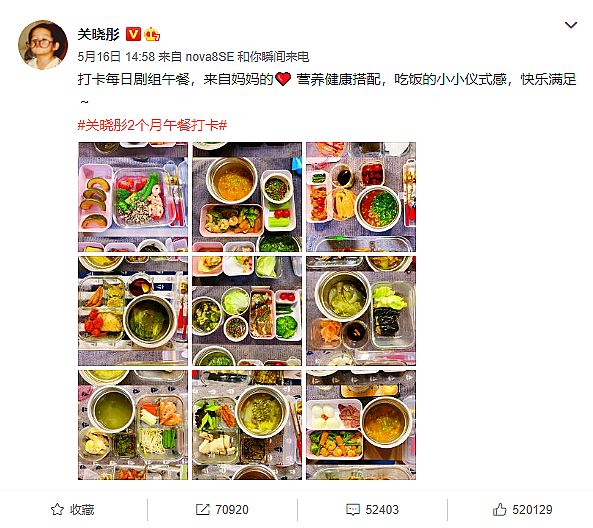Click the star 收藏 favorite button
This screenshot has width=593, height=528.
(73, 509)
